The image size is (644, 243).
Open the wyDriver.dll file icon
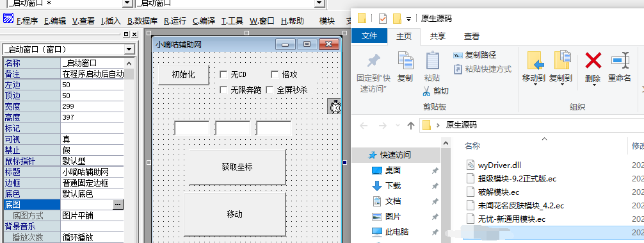471,165
